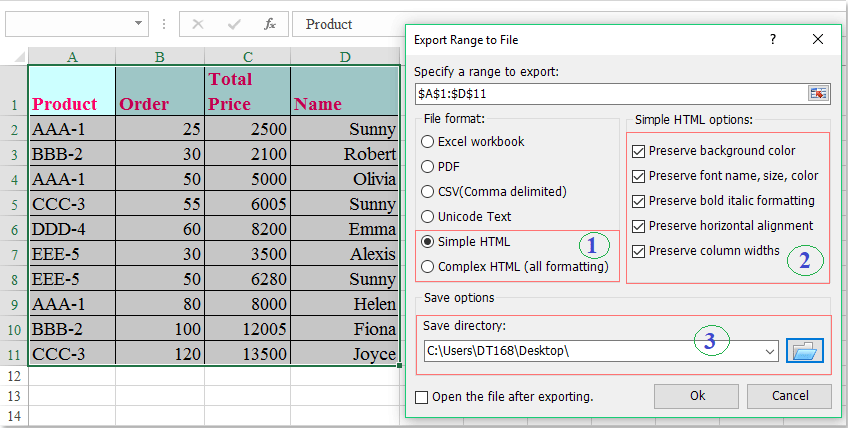Toggle Preserve background color checkbox
Image resolution: width=848 pixels, height=428 pixels.
(639, 151)
